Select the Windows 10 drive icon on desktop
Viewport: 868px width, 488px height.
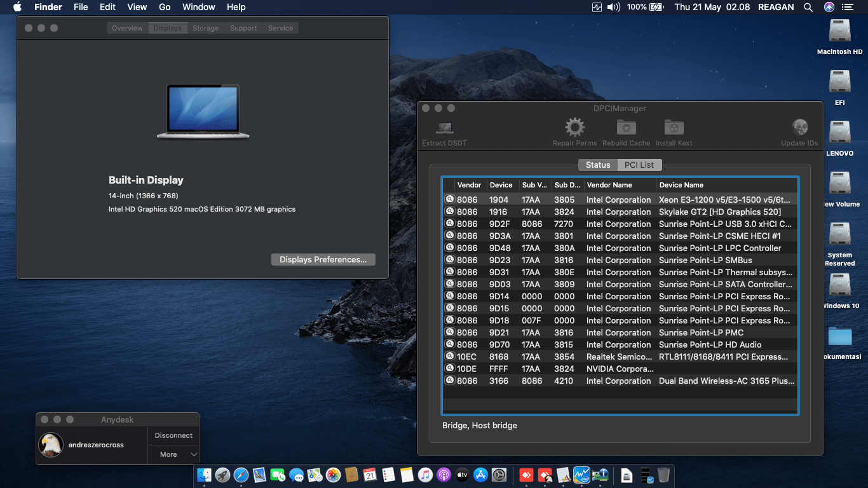pos(840,285)
